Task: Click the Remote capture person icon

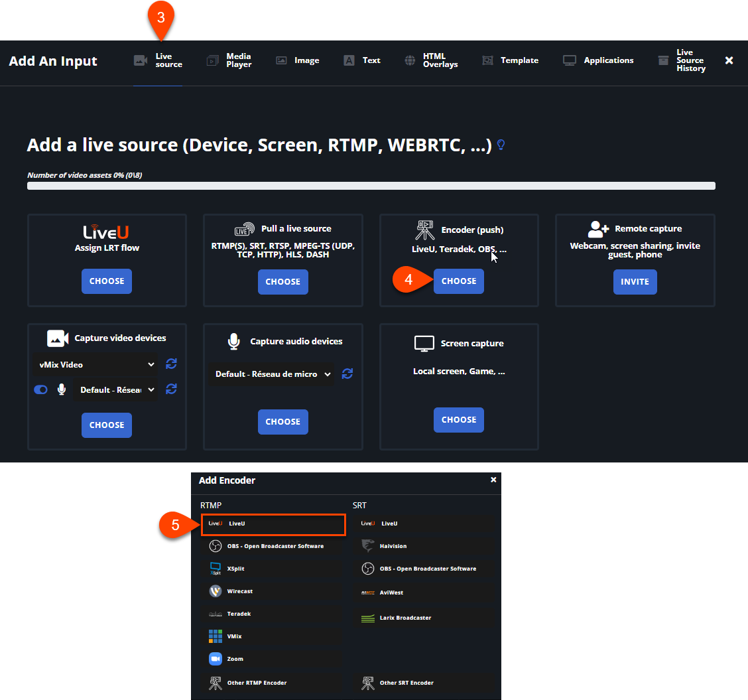Action: click(x=598, y=229)
